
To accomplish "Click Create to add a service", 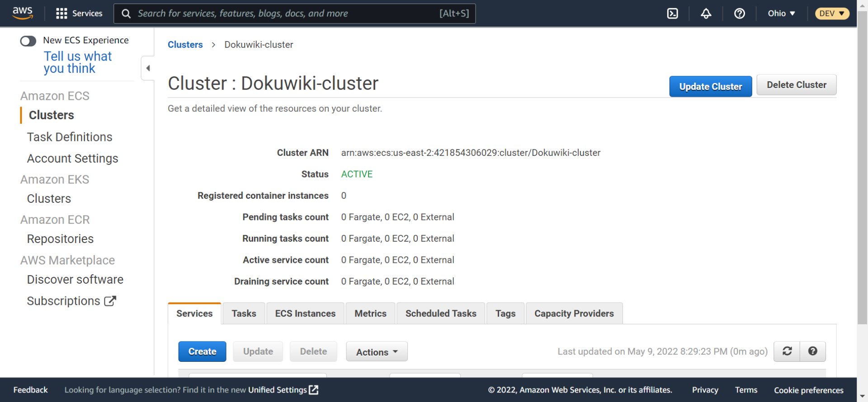I will 202,351.
